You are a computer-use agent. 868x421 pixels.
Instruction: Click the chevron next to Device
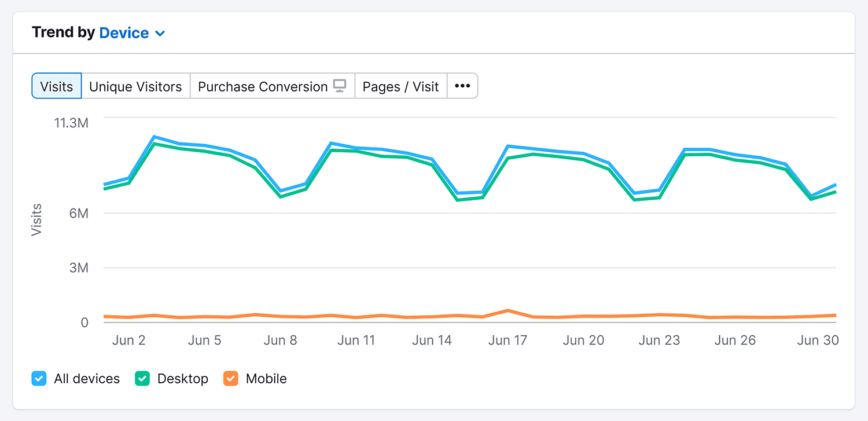[160, 34]
